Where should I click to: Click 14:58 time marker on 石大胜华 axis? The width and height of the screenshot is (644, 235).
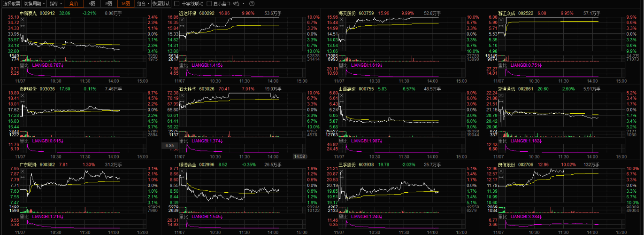click(299, 156)
